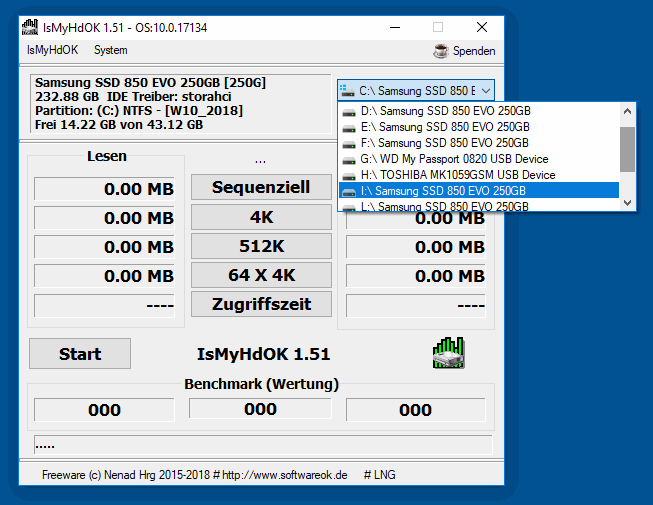
Task: Click drive list scrollbar down arrow
Action: (x=627, y=203)
